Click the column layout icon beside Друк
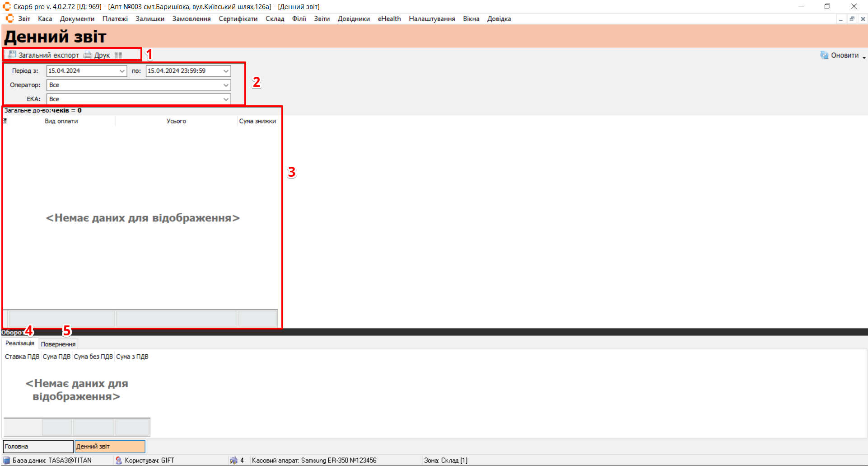The image size is (868, 466). pos(118,55)
